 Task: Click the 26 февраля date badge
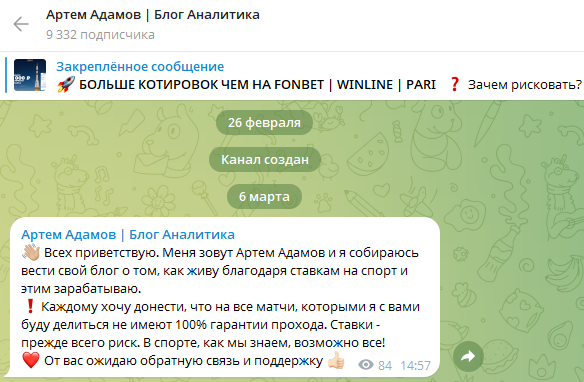coord(264,122)
